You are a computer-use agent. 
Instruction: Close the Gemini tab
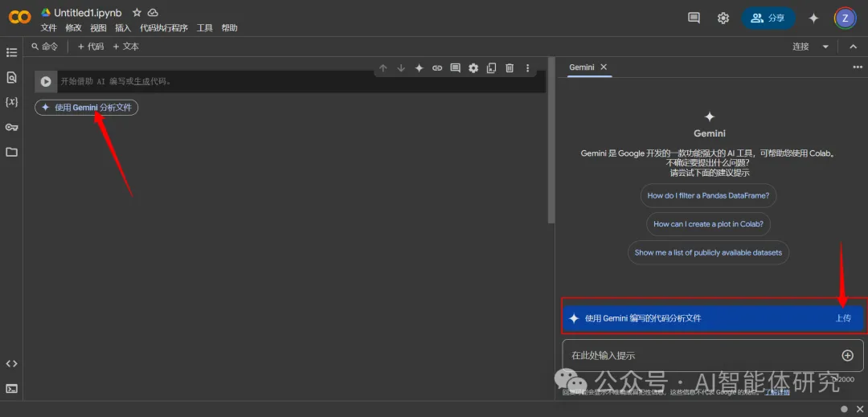click(x=604, y=67)
